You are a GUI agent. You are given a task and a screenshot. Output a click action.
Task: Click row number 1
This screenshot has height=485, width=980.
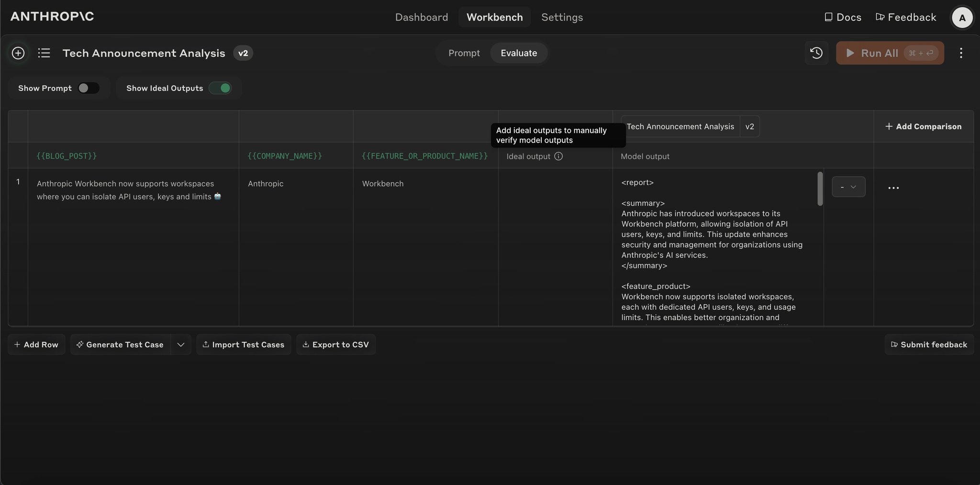click(x=18, y=182)
